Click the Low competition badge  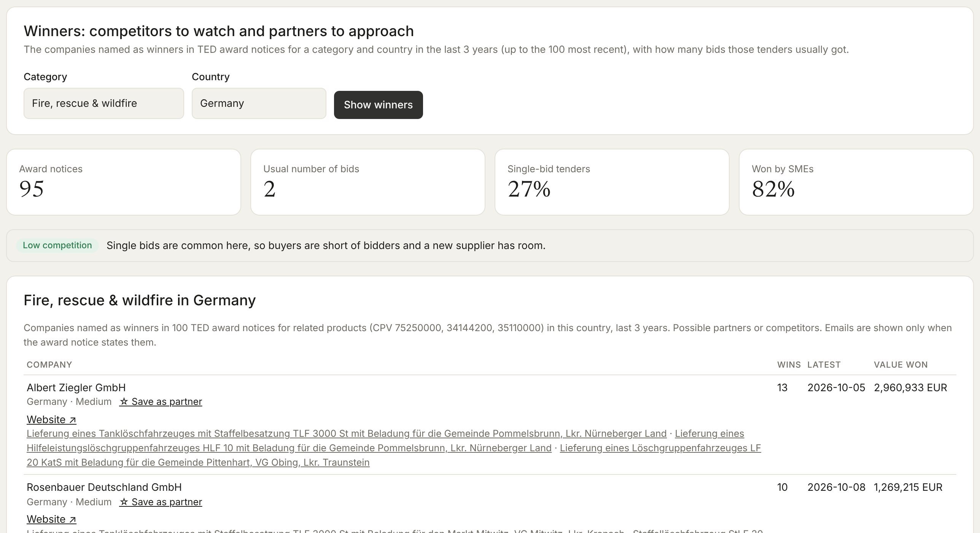click(x=57, y=246)
